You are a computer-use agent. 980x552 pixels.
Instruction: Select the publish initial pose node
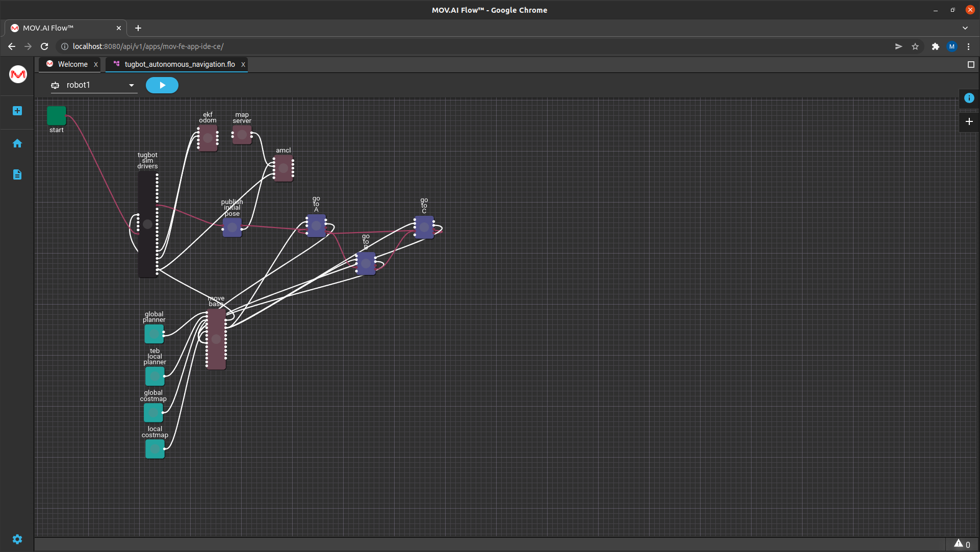(233, 228)
